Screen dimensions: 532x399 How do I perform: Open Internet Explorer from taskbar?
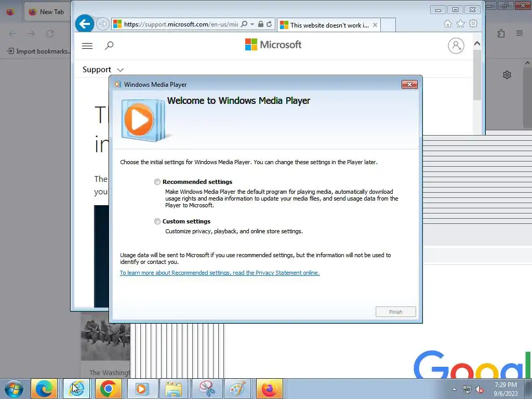pos(76,389)
